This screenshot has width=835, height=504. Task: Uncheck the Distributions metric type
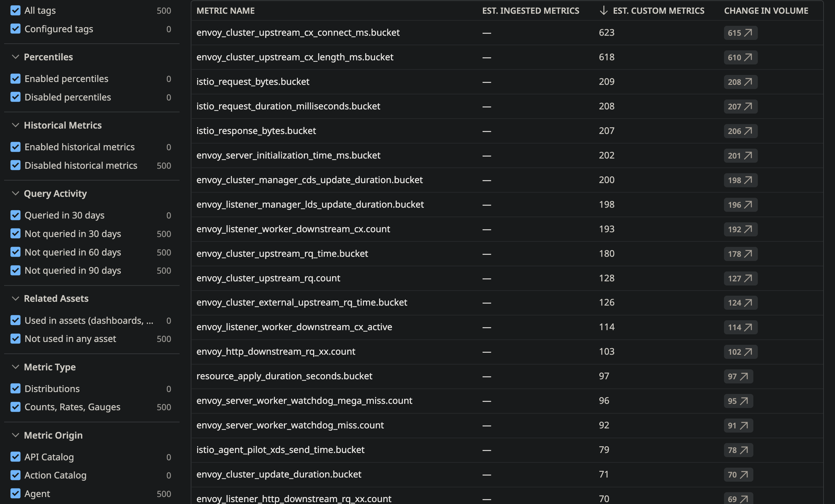(15, 389)
